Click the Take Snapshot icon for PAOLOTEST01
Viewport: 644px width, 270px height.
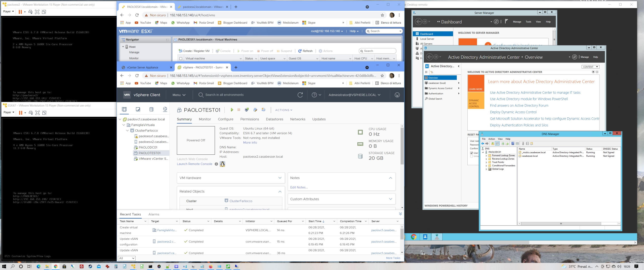point(264,110)
